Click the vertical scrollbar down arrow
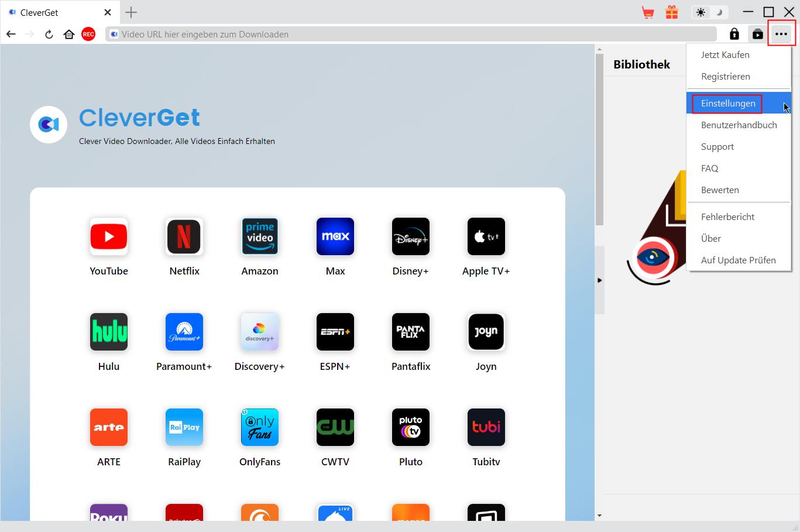The height and width of the screenshot is (532, 800). click(599, 516)
